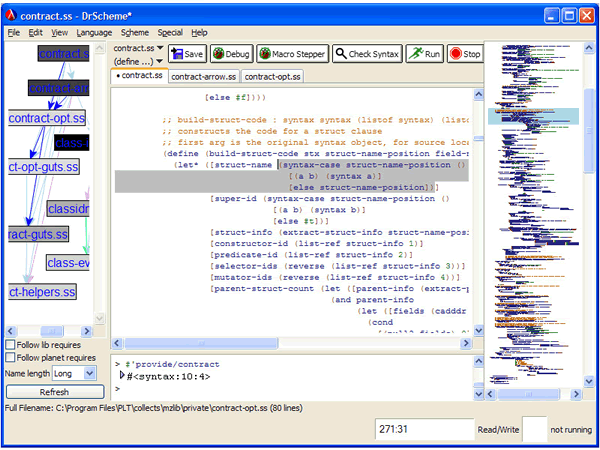This screenshot has width=600, height=450.
Task: Click the ct-helpers.ss node in module graph
Action: (x=43, y=292)
